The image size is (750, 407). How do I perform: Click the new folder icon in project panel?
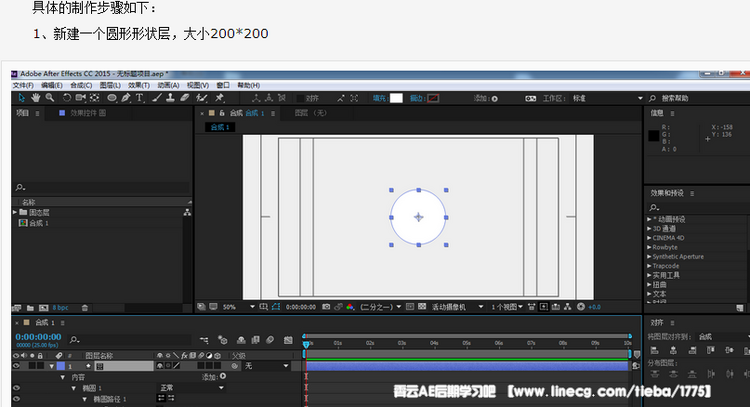(x=30, y=308)
